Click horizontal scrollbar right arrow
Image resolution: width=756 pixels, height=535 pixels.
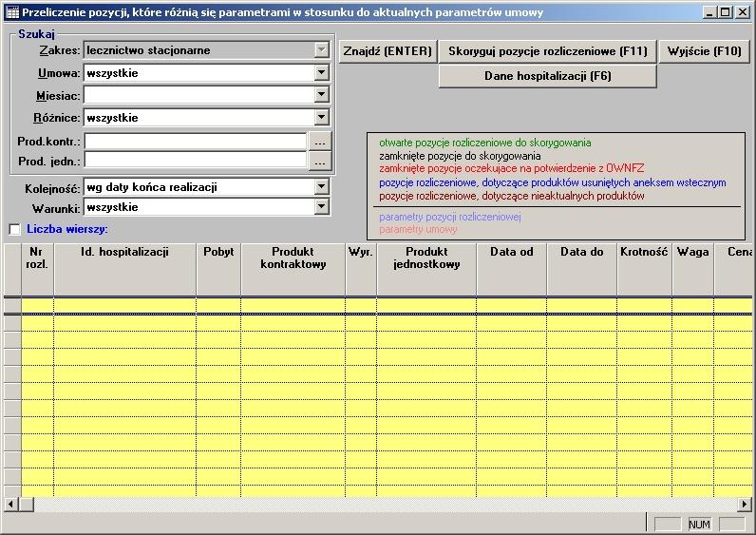pos(745,505)
